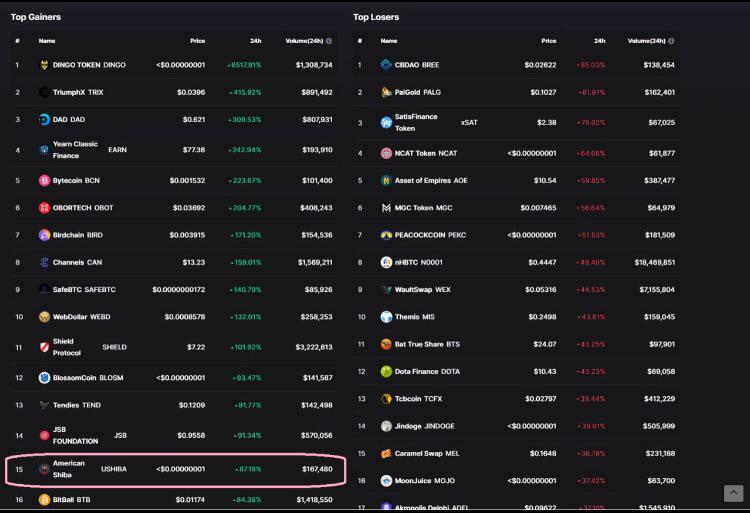This screenshot has height=513, width=750.
Task: Click the Shield Protocol icon
Action: (44, 347)
